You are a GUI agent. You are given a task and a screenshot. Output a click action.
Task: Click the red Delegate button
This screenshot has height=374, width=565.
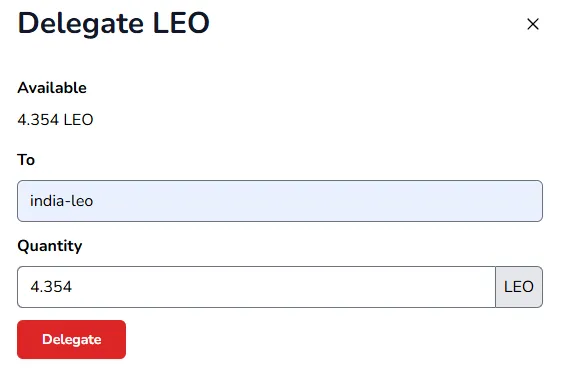(x=71, y=339)
